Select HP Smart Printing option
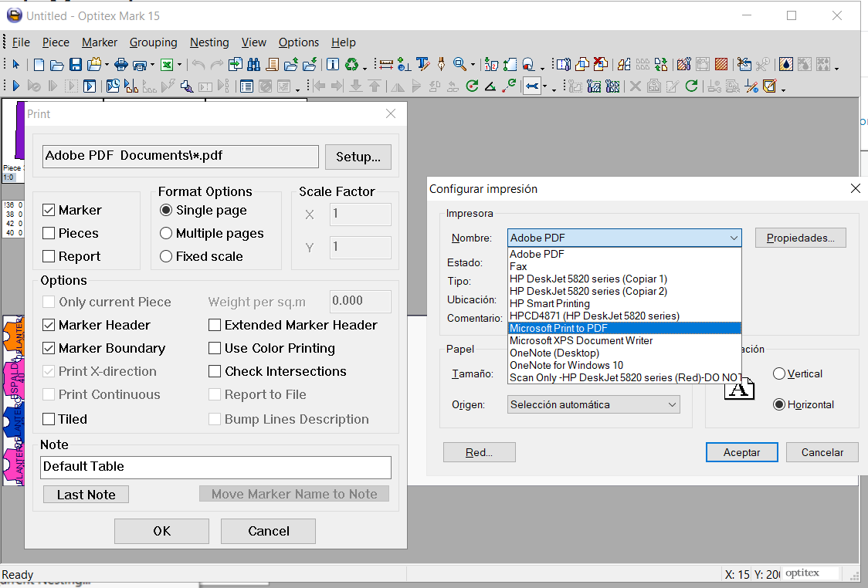This screenshot has width=868, height=588. [x=625, y=304]
